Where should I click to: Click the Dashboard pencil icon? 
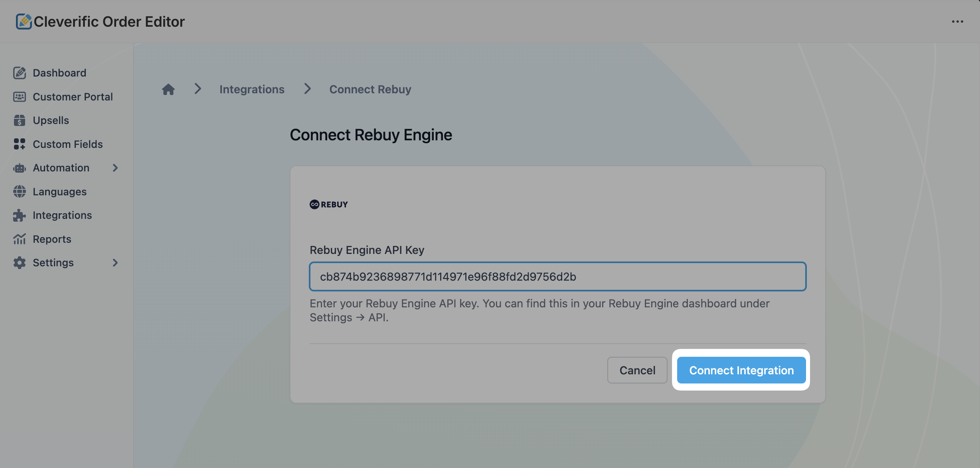pos(20,73)
